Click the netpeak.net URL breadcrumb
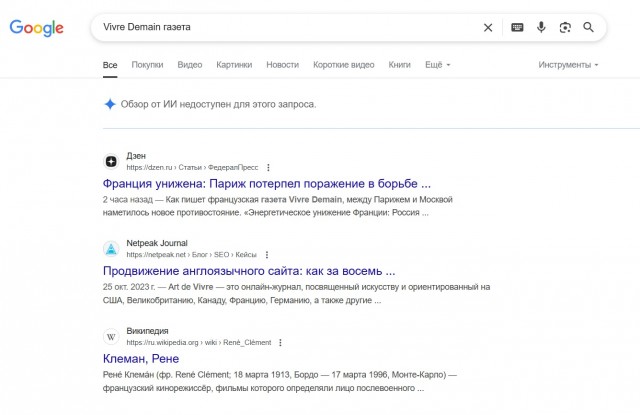This screenshot has height=415, width=640. point(191,255)
